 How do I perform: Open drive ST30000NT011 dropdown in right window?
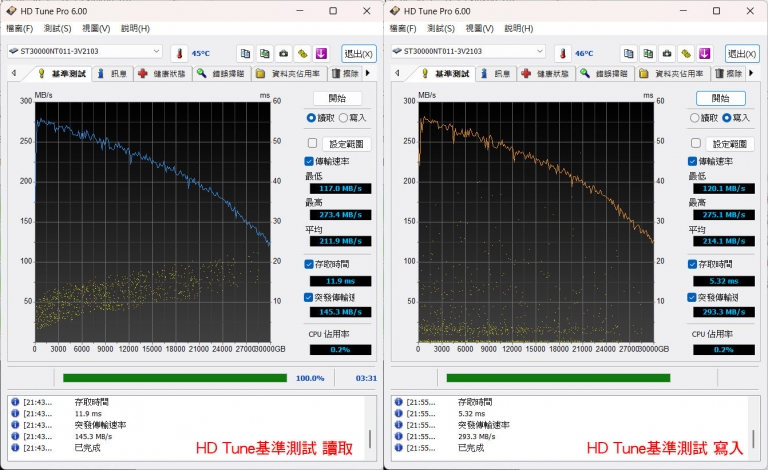[468, 51]
